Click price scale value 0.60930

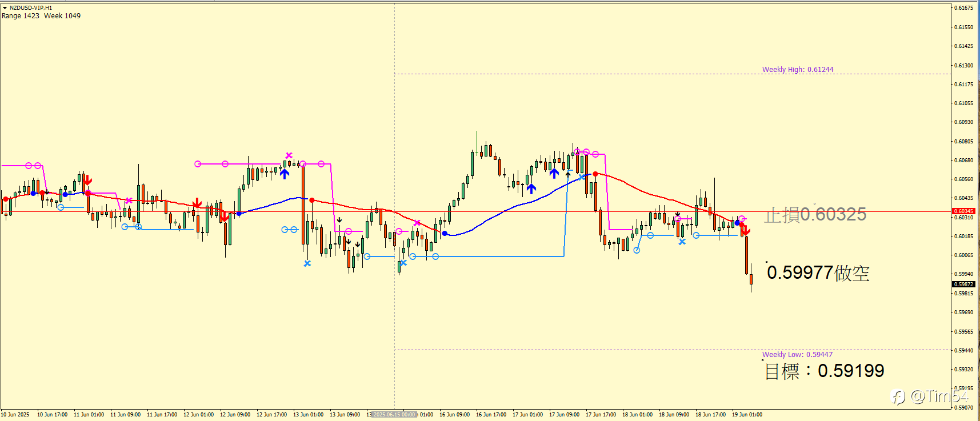[x=964, y=122]
